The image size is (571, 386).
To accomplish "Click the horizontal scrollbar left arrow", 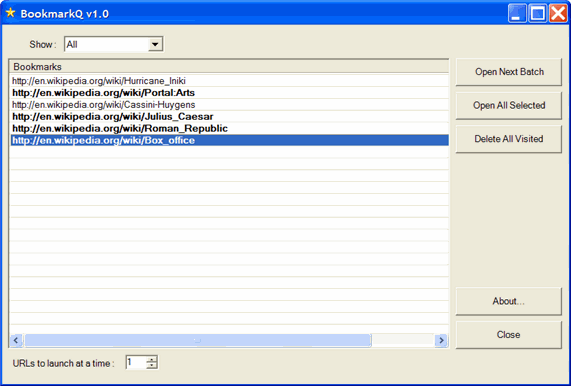I will pos(16,340).
